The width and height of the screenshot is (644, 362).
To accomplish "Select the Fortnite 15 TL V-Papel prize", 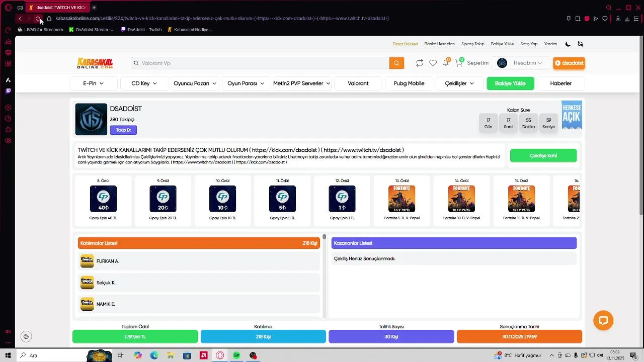I will tap(521, 200).
